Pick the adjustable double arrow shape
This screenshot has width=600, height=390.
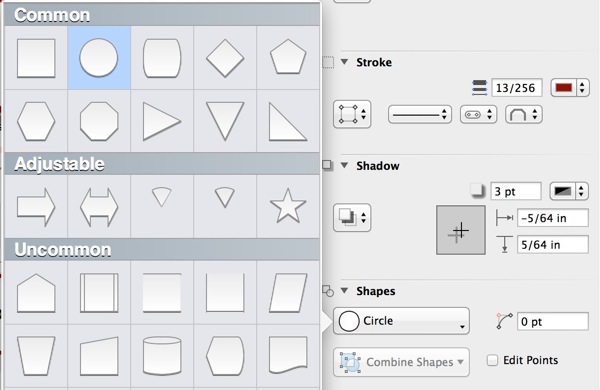tap(99, 207)
